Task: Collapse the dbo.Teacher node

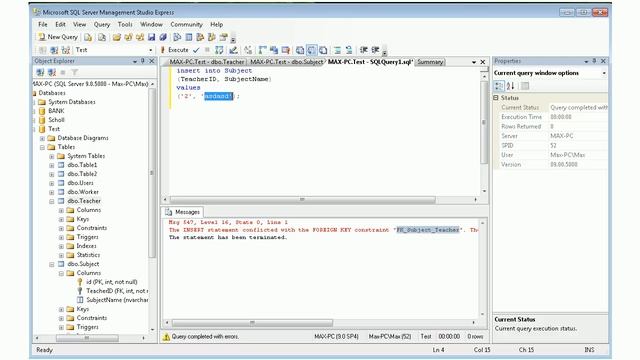Action: click(x=52, y=201)
